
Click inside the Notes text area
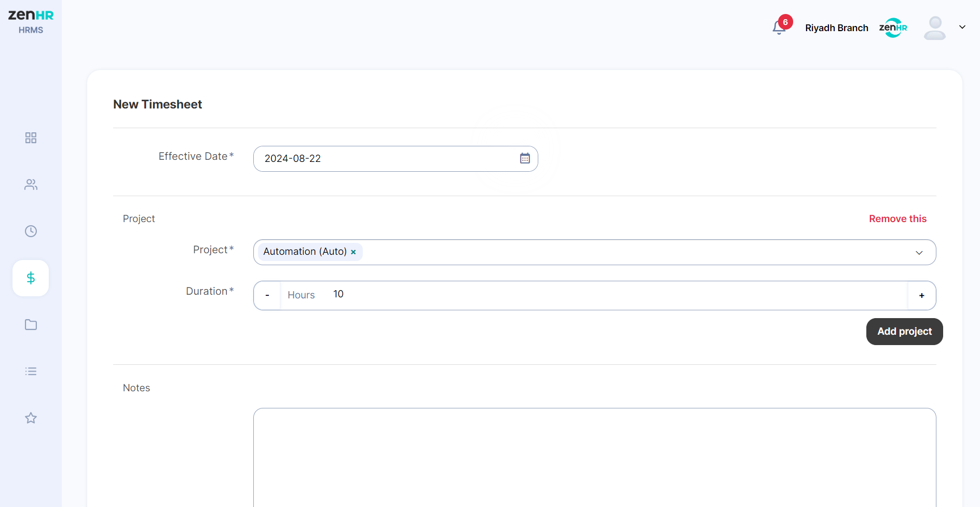[594, 457]
